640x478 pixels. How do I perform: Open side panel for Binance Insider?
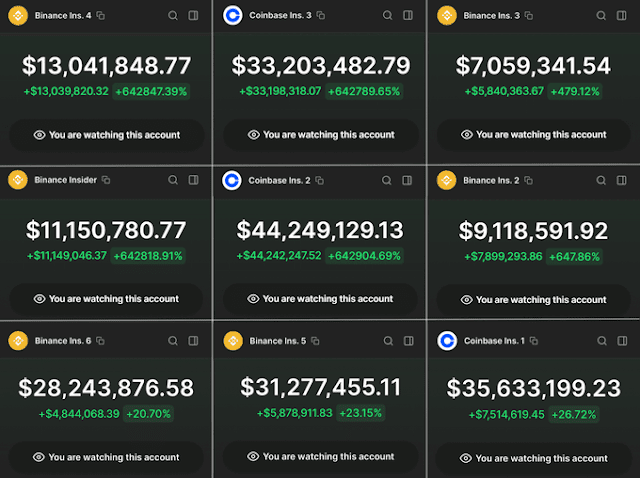(x=193, y=180)
